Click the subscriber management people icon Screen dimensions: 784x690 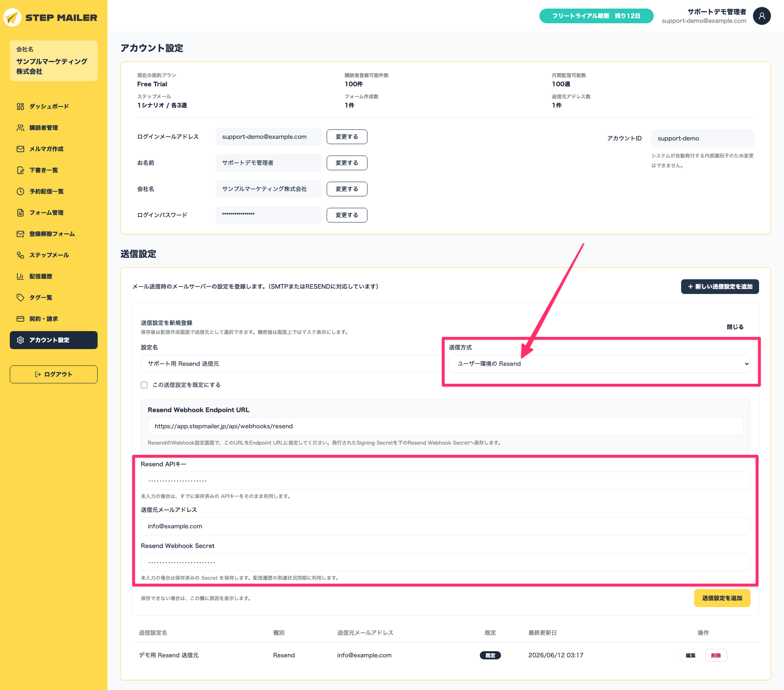[x=20, y=128]
